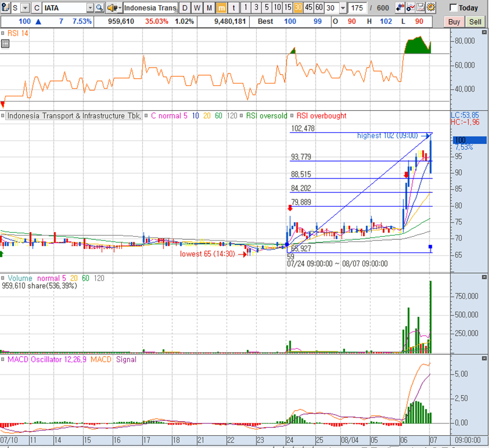
Task: Select the 60-minute interval button
Action: click(319, 8)
